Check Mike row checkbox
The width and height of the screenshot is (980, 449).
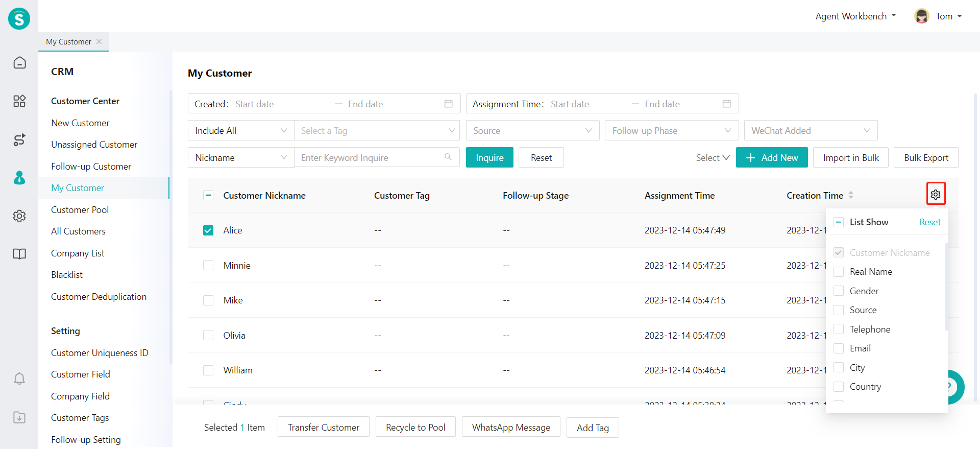coord(208,300)
